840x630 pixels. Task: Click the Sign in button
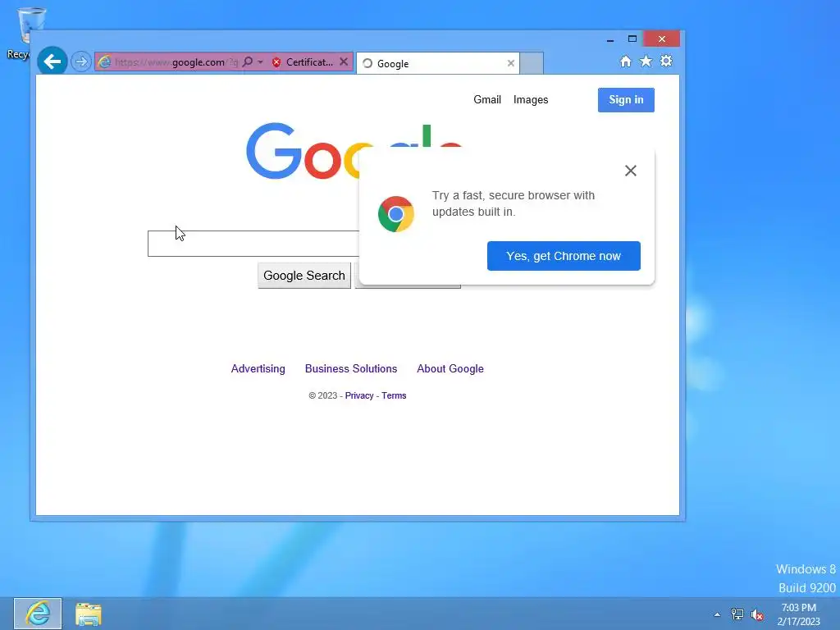(x=626, y=99)
